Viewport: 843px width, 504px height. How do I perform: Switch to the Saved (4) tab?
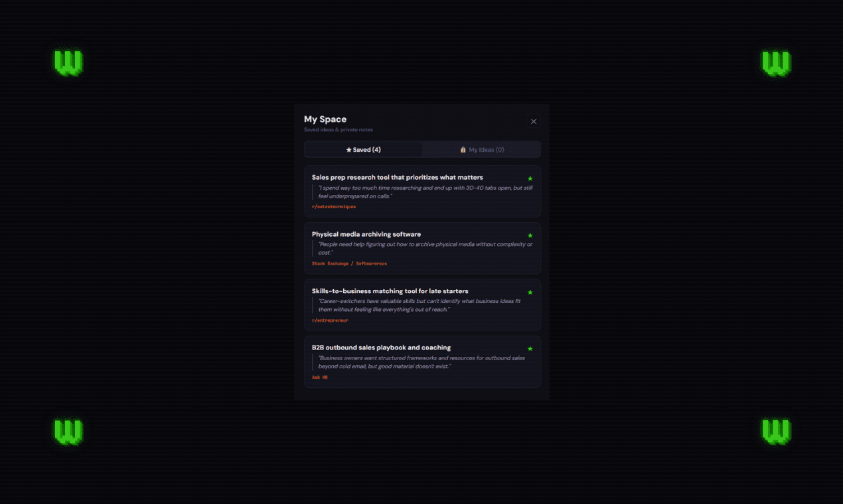tap(363, 150)
